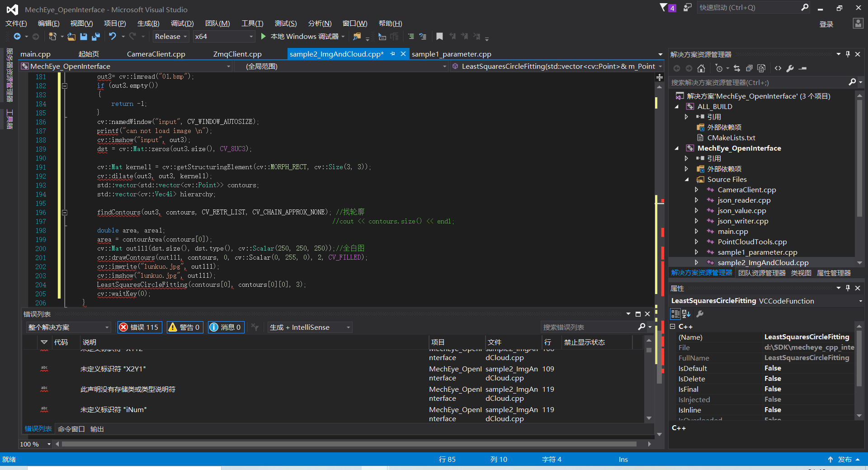868x470 pixels.
Task: Open the LeastSquaresCircleFitting member dropdown
Action: (557, 66)
